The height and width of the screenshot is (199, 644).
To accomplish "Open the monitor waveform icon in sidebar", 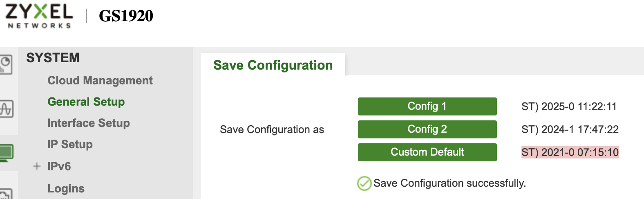I will point(6,109).
